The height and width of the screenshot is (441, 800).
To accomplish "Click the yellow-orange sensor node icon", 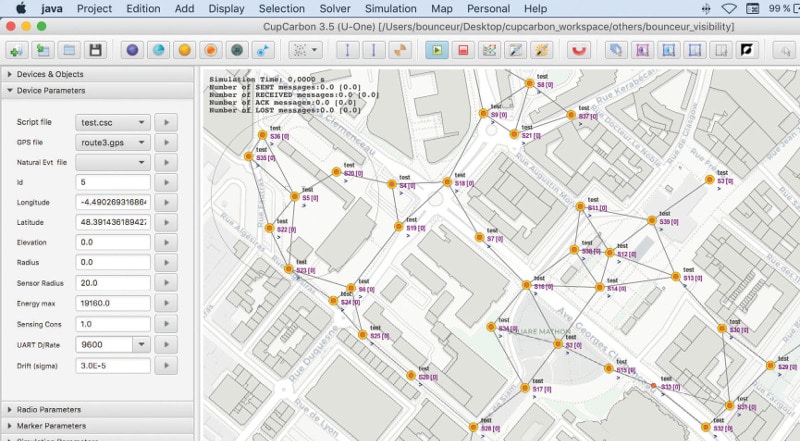I will click(x=185, y=49).
